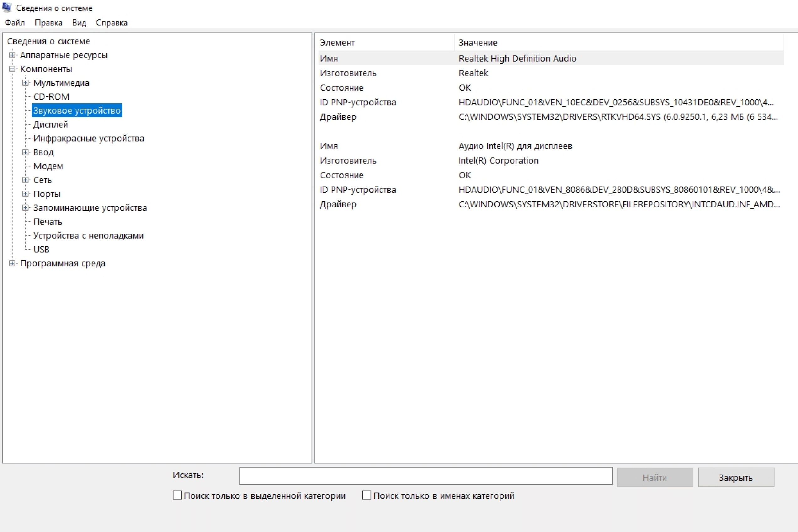798x532 pixels.
Task: Expand Запоминающие устройства node
Action: tap(25, 208)
